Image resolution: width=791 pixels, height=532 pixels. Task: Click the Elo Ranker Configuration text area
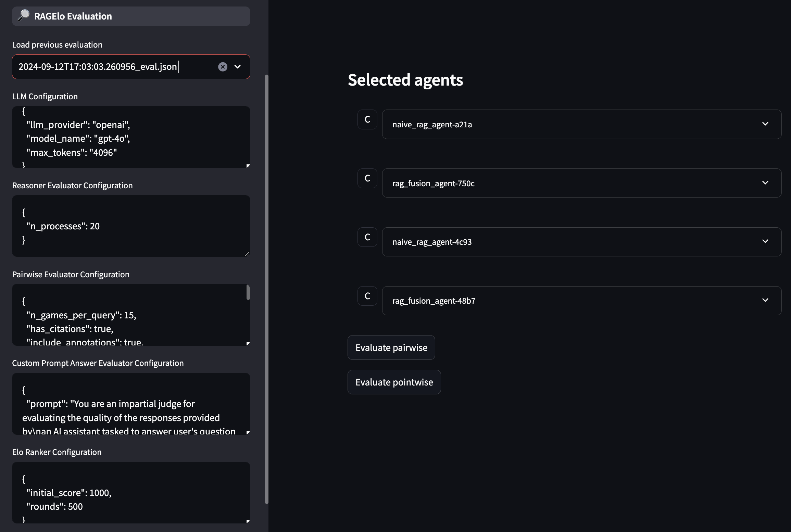pos(131,493)
